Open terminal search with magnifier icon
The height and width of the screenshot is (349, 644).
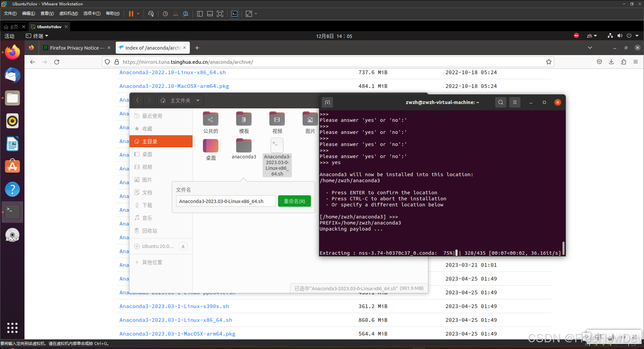(x=500, y=102)
